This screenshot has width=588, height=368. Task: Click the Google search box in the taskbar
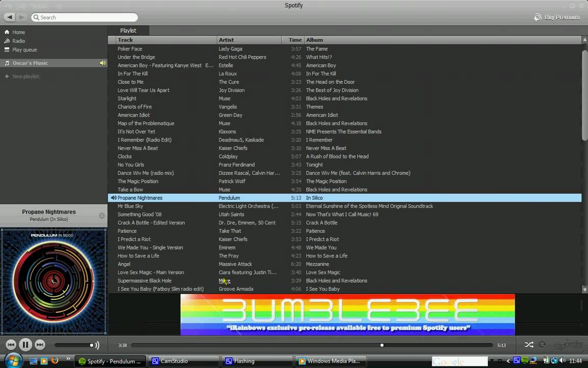[459, 362]
